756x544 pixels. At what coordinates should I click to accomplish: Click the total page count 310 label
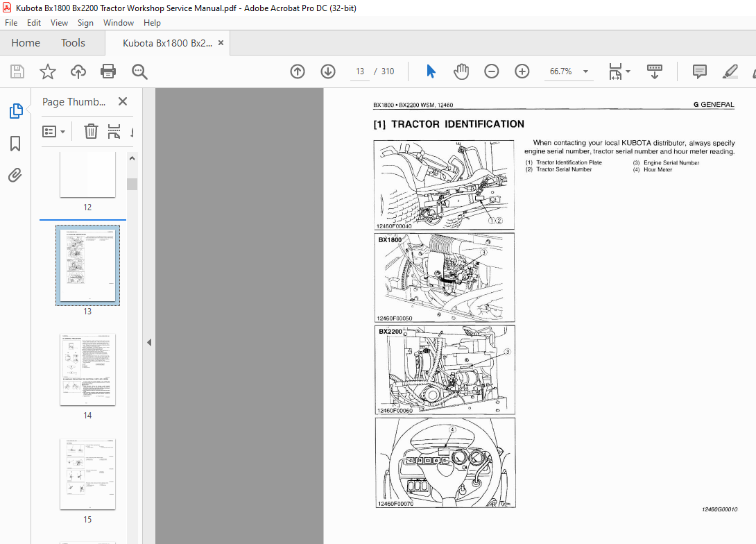click(x=388, y=71)
